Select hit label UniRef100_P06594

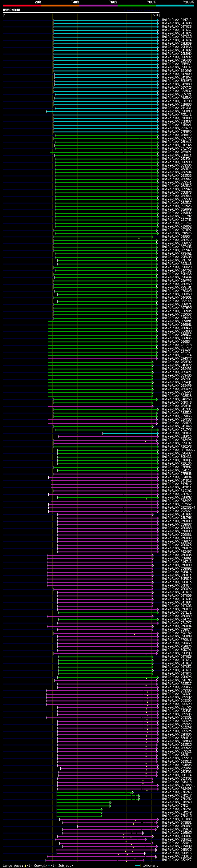pos(176,172)
